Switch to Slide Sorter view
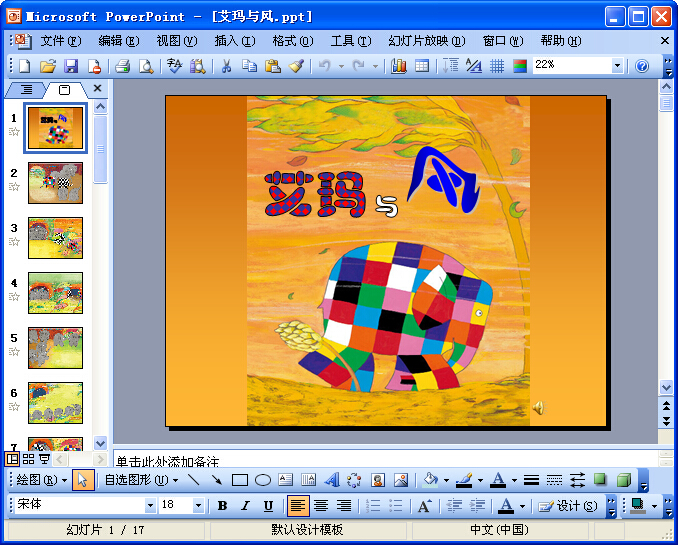Screen dimensions: 678x545 (x=28, y=458)
